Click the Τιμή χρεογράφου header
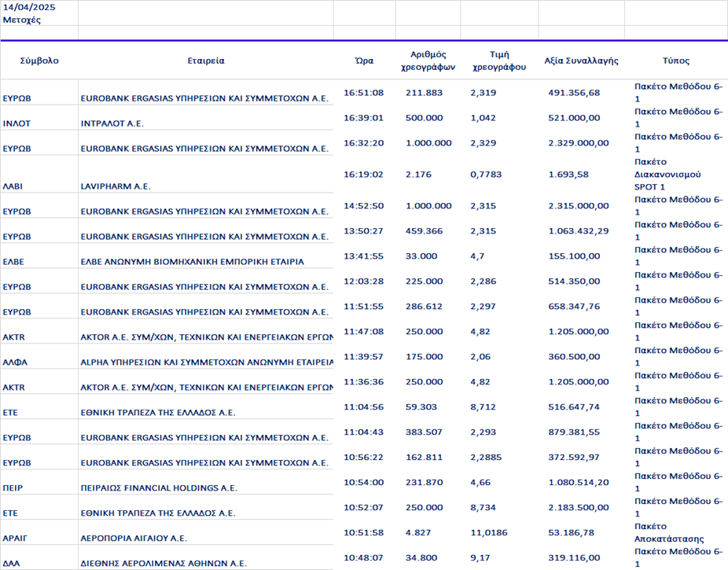This screenshot has height=570, width=728. pyautogui.click(x=499, y=61)
